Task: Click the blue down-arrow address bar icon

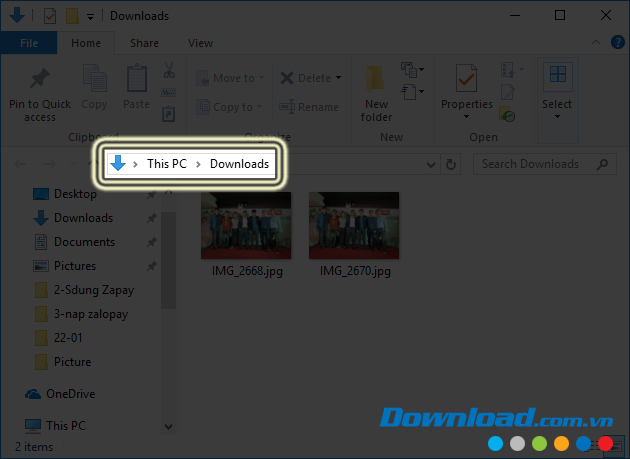Action: coord(118,164)
